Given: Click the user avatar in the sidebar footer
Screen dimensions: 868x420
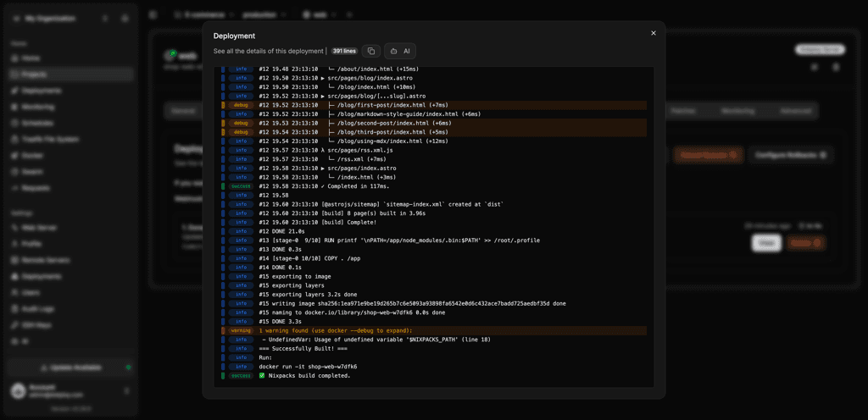Looking at the screenshot, I should click(x=18, y=391).
